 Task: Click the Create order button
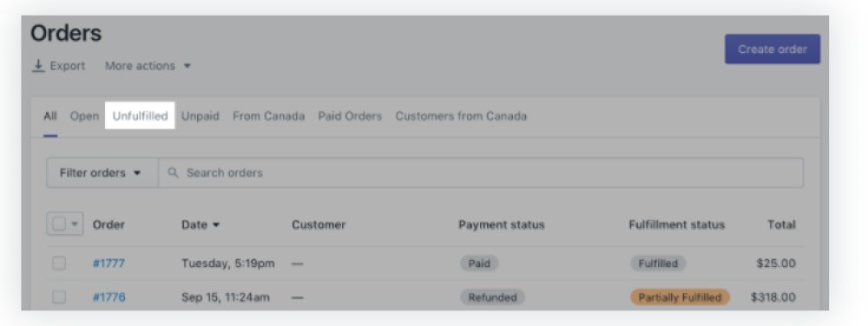[x=773, y=50]
